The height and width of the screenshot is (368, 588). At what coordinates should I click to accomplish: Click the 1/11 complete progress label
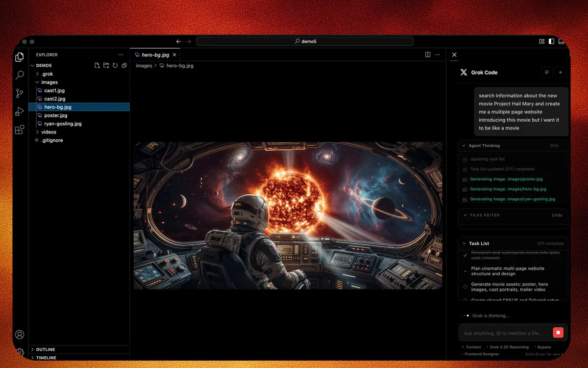[550, 243]
